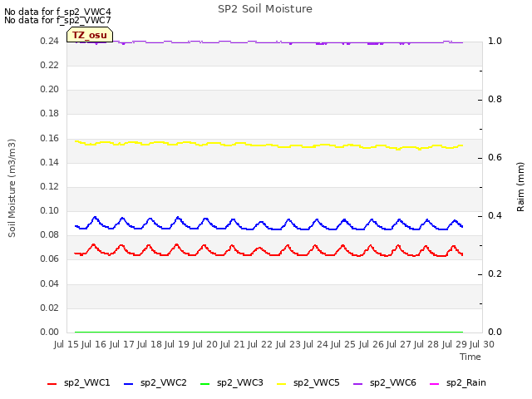The image size is (532, 399).
Task: Click the blue sp2_VWC2 legend swatch
Action: [129, 384]
